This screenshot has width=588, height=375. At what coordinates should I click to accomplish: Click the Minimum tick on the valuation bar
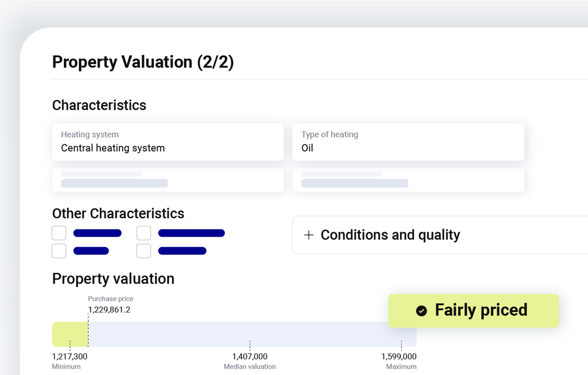point(70,345)
